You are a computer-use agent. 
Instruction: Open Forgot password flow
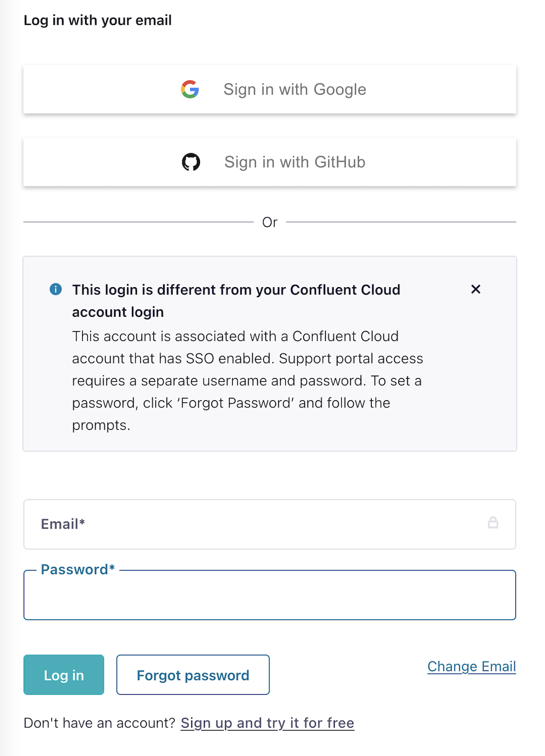(x=193, y=675)
